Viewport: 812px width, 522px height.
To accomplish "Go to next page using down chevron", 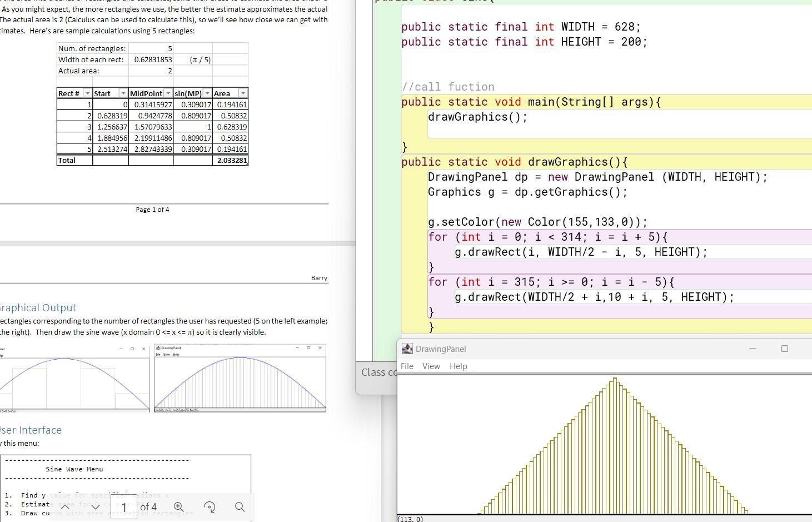I will [96, 507].
